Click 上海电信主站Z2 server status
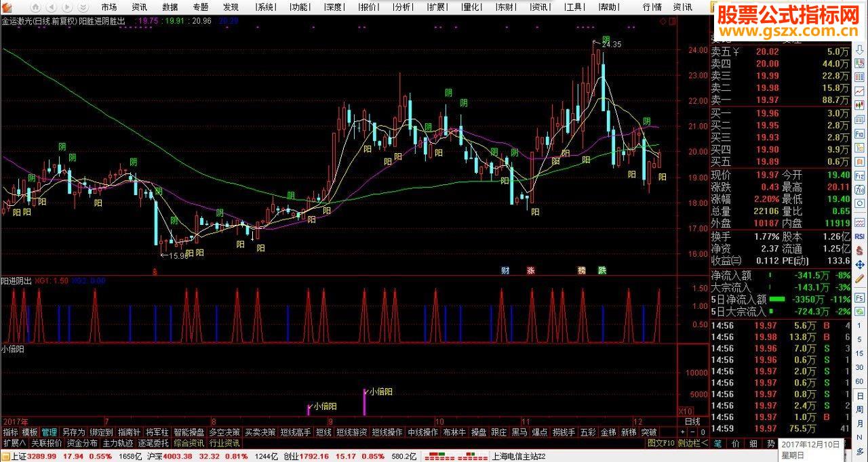868x462 pixels. [x=519, y=456]
